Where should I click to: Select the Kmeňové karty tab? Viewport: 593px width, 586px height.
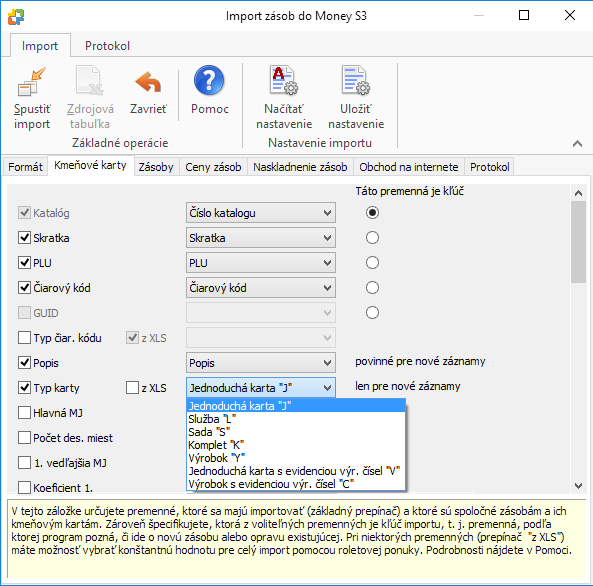click(x=90, y=166)
